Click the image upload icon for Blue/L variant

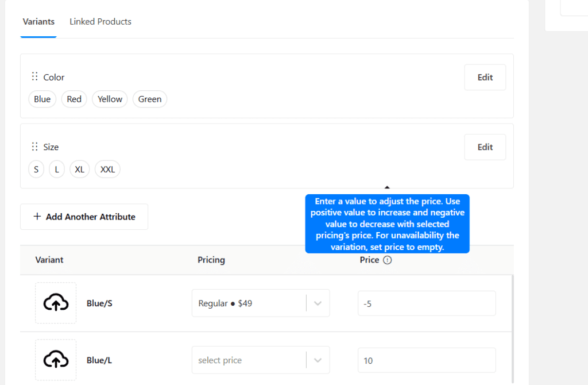pyautogui.click(x=55, y=360)
